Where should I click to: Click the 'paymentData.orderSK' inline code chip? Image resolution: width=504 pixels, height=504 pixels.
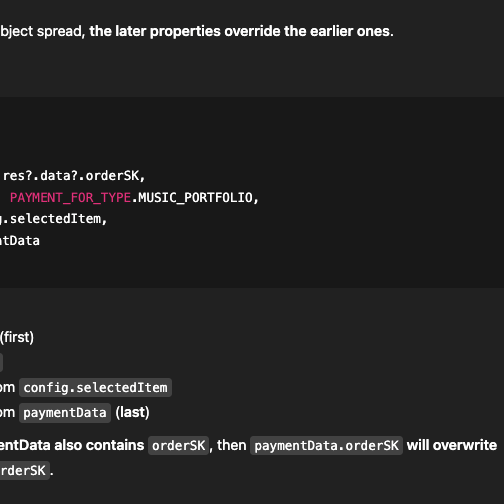[x=326, y=446]
